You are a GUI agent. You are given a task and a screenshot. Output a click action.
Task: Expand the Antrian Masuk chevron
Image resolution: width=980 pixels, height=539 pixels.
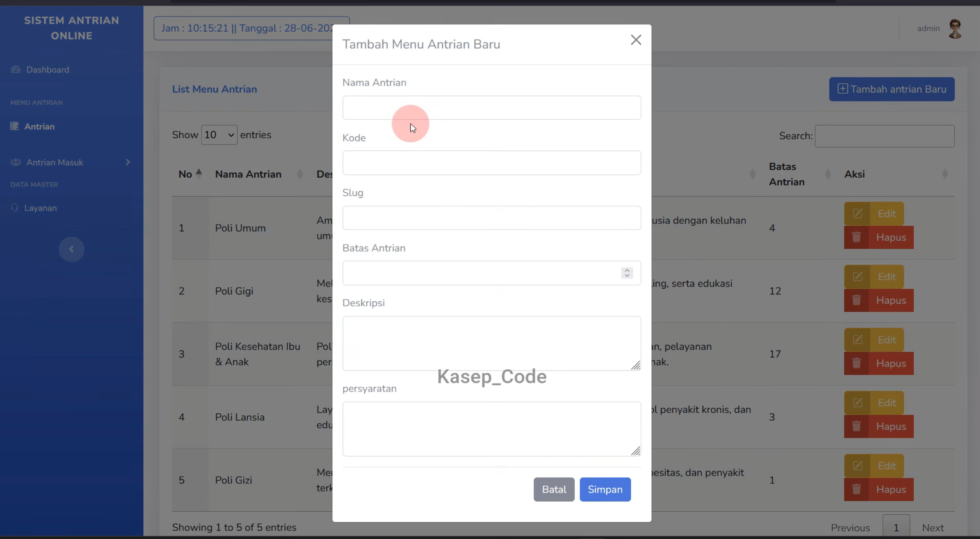coord(128,162)
